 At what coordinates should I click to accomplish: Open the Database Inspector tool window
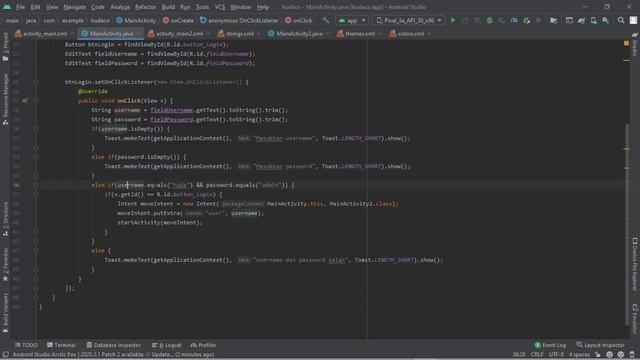[x=113, y=345]
